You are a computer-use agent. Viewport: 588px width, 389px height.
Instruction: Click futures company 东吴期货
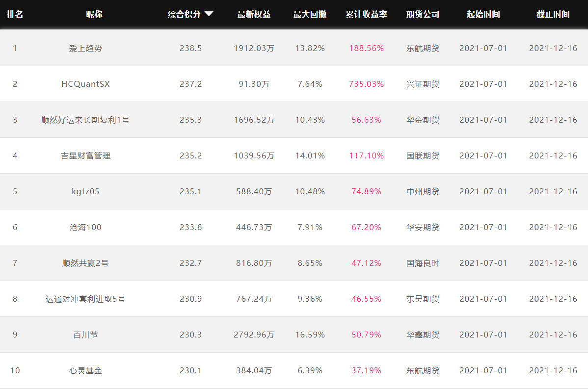coord(423,299)
